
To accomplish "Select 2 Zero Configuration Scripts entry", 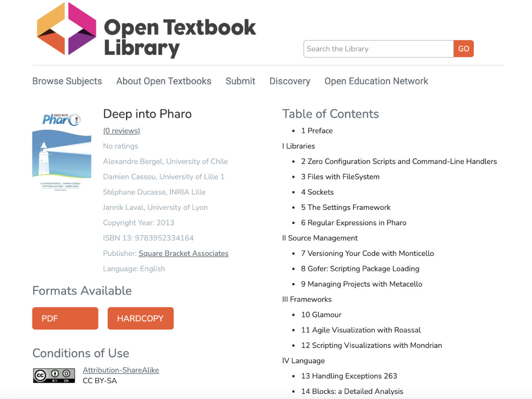I will click(399, 161).
